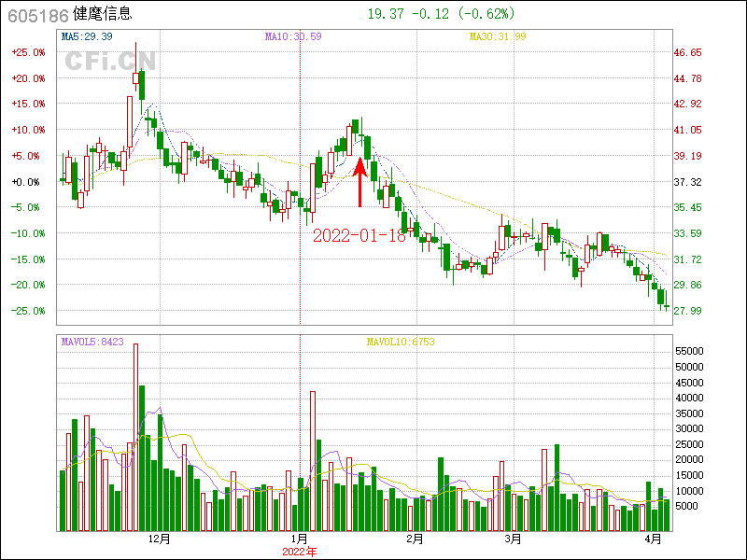Jump to the 4月 time axis label
The image size is (747, 560).
click(x=654, y=539)
